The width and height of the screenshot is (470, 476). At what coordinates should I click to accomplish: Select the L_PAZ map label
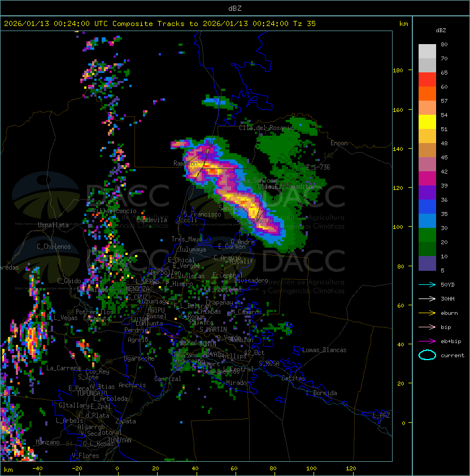382,416
